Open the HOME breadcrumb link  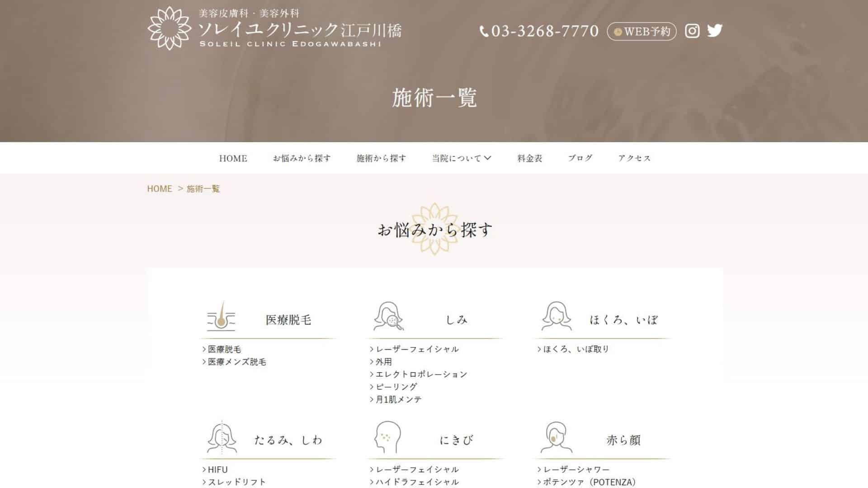click(159, 189)
